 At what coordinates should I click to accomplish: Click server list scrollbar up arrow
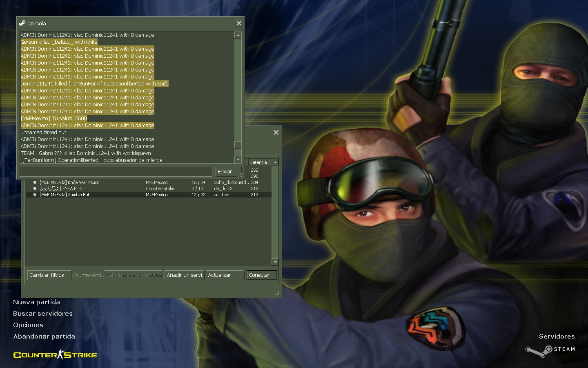click(x=275, y=162)
